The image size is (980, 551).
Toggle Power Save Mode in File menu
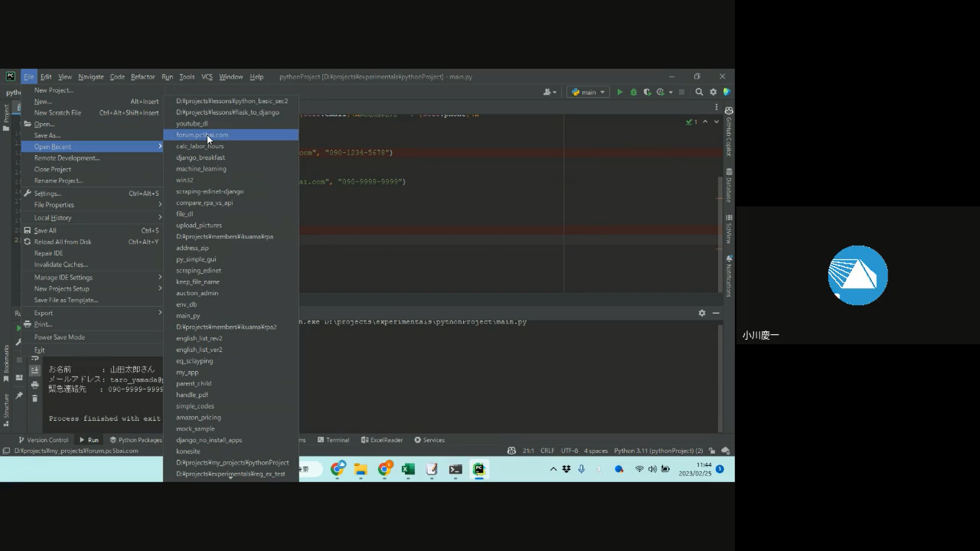tap(60, 337)
